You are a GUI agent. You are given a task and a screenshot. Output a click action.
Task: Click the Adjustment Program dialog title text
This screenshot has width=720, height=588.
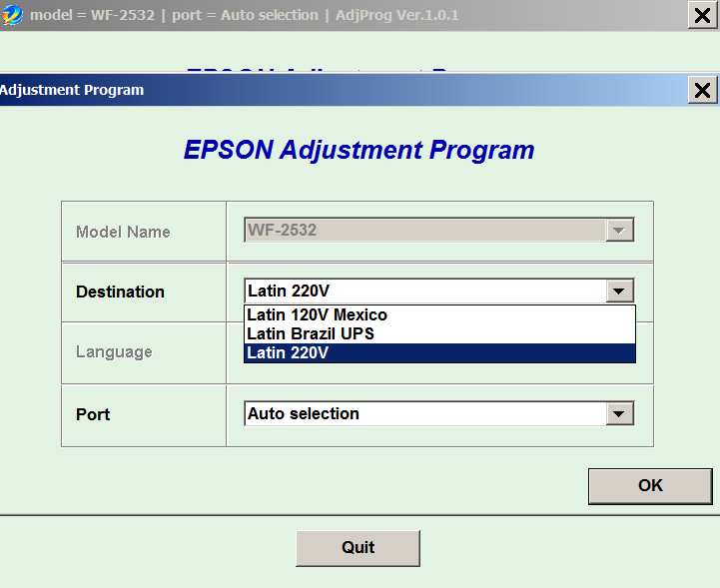pos(72,90)
